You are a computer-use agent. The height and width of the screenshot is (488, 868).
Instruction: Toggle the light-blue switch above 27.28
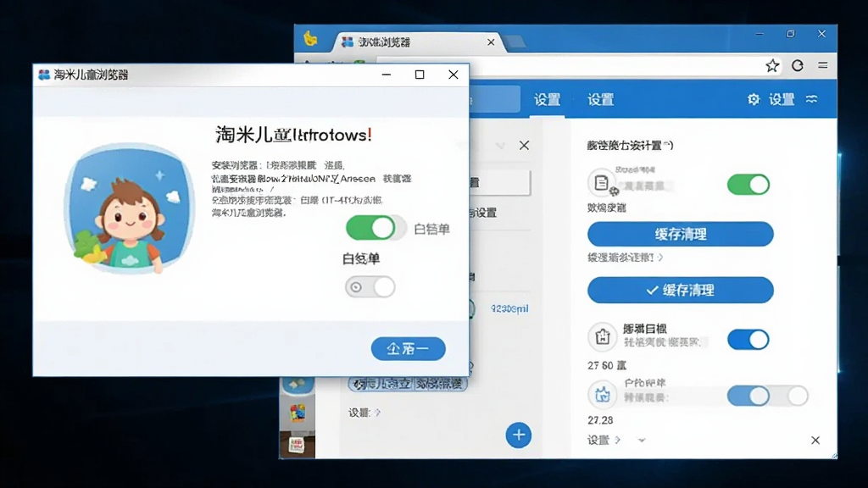click(748, 396)
